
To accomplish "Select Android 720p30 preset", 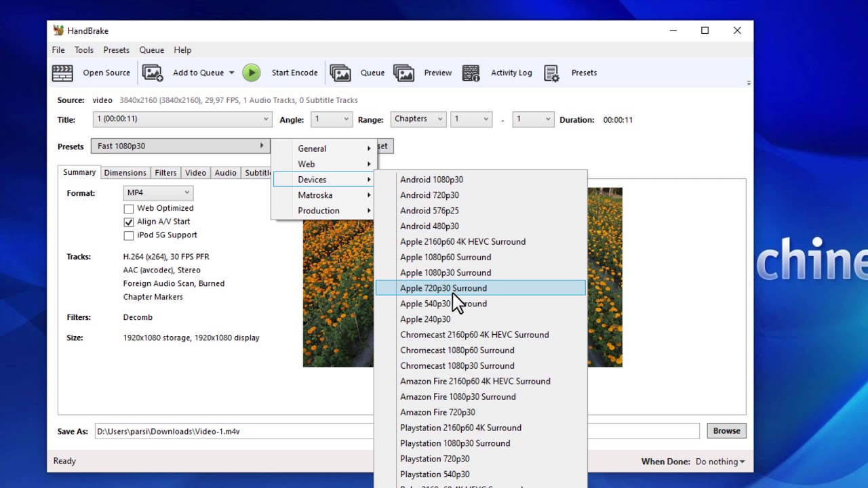I will [480, 195].
